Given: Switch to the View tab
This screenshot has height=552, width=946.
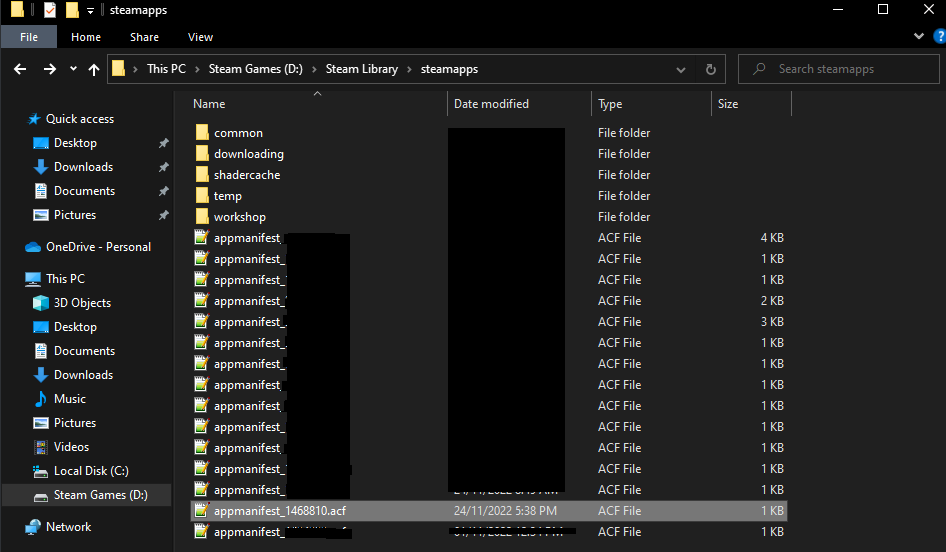Looking at the screenshot, I should click(x=200, y=37).
